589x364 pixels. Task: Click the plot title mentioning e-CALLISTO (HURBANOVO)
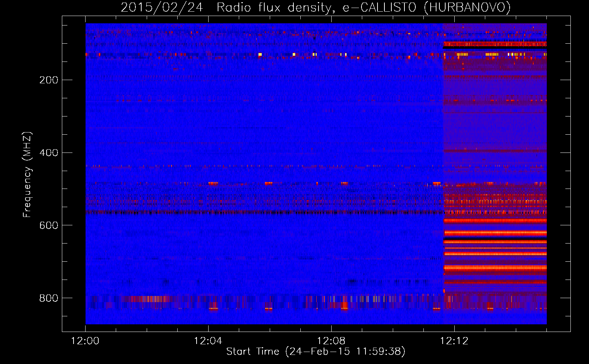coord(316,8)
